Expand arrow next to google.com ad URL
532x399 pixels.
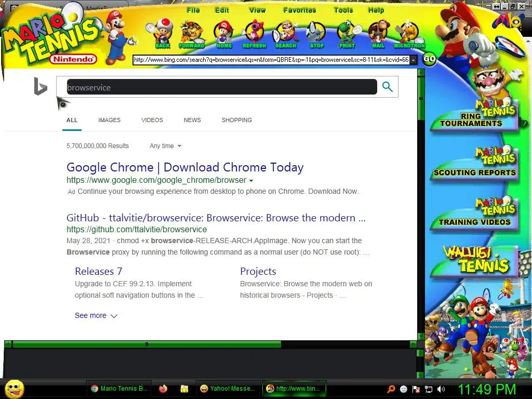[x=251, y=180]
